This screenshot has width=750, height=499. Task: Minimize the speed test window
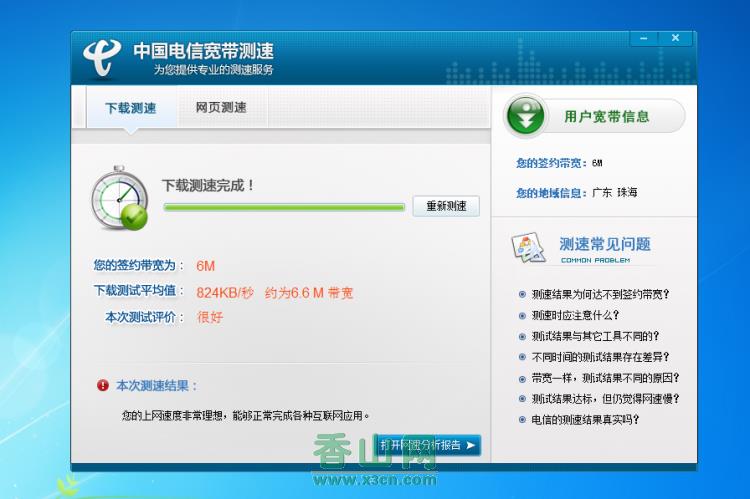point(644,38)
